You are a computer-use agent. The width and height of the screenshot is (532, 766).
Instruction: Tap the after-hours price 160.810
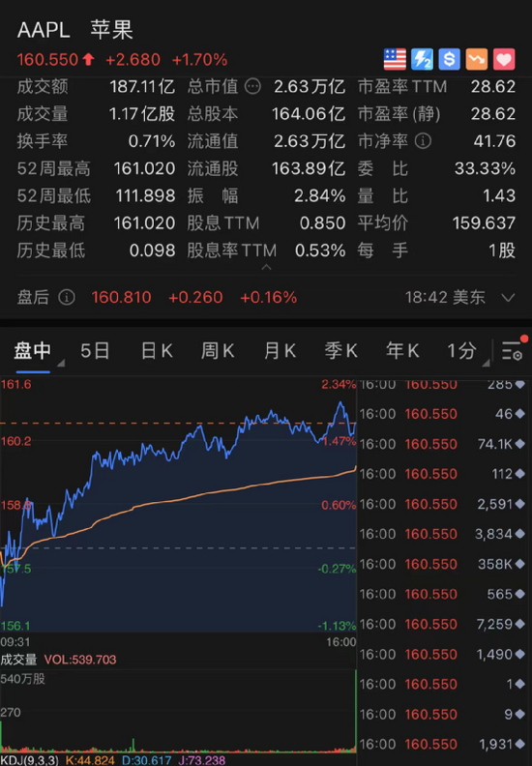[x=122, y=297]
